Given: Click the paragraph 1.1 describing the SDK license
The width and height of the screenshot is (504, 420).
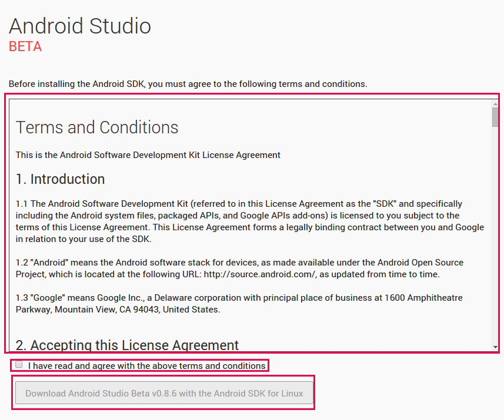Looking at the screenshot, I should 250,221.
